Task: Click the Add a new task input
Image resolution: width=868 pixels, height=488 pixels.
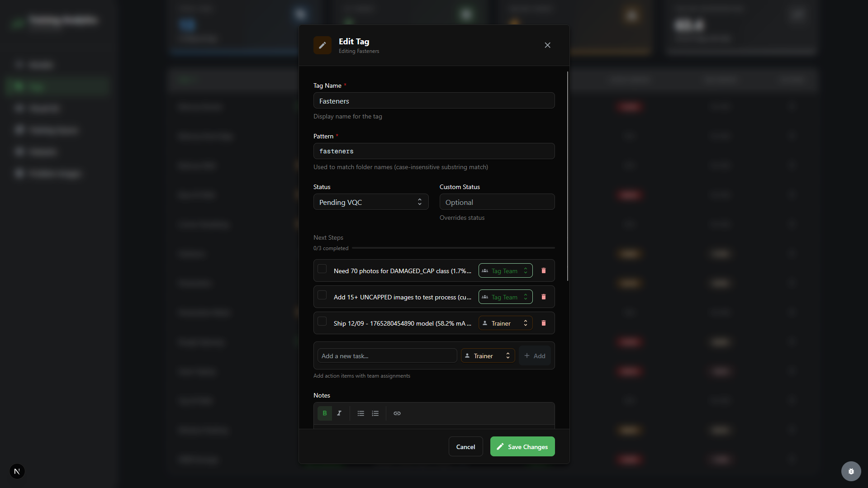Action: 387,355
